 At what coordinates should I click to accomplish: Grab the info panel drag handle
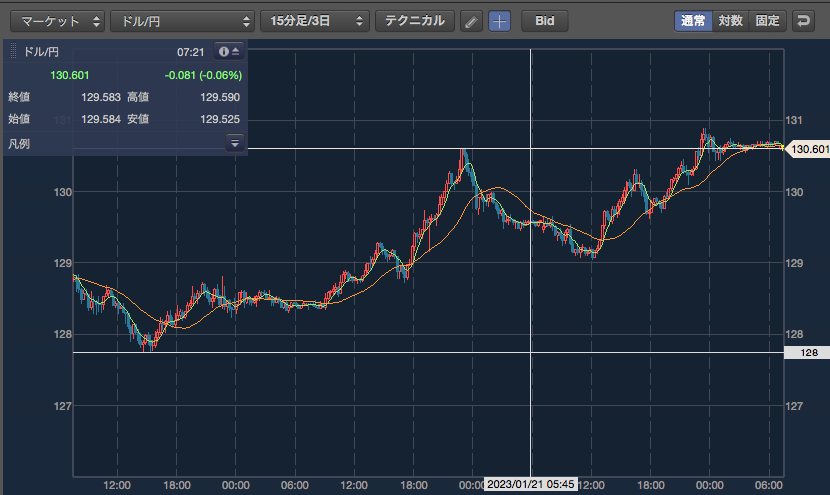coord(13,51)
